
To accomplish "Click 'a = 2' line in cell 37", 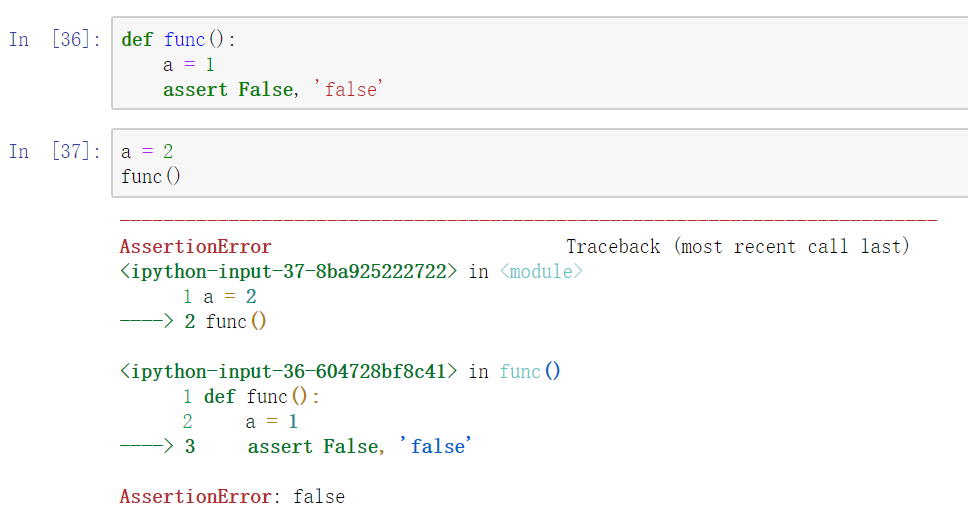I will coord(147,151).
